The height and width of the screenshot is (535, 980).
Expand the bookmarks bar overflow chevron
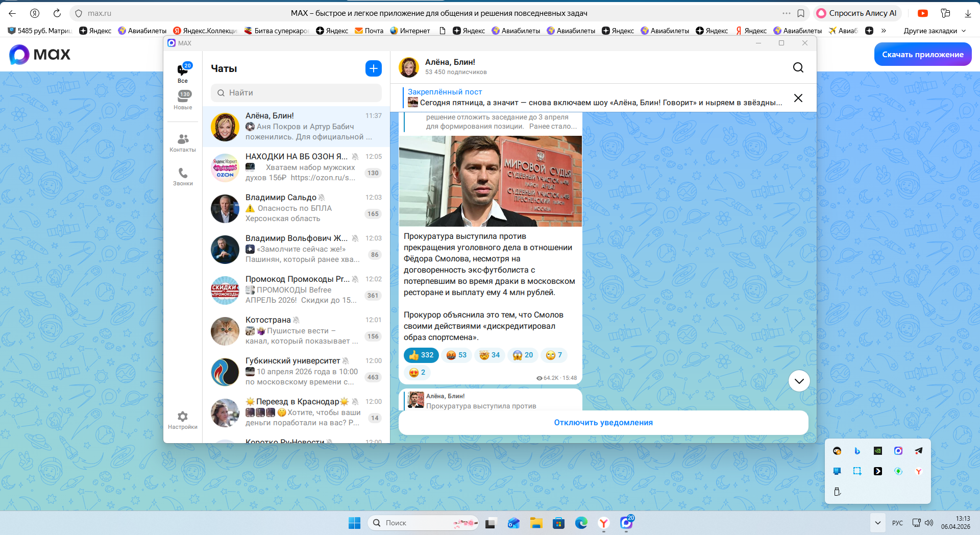point(884,31)
